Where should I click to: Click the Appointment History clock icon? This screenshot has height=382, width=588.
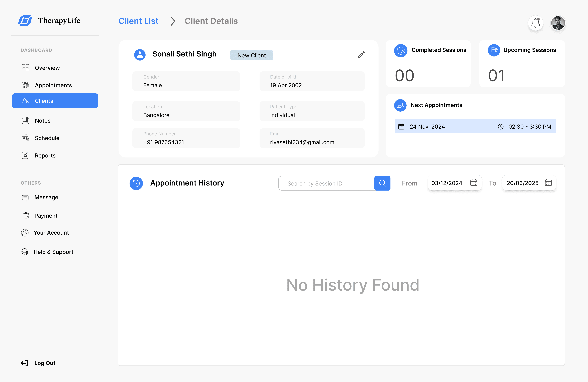pyautogui.click(x=136, y=183)
